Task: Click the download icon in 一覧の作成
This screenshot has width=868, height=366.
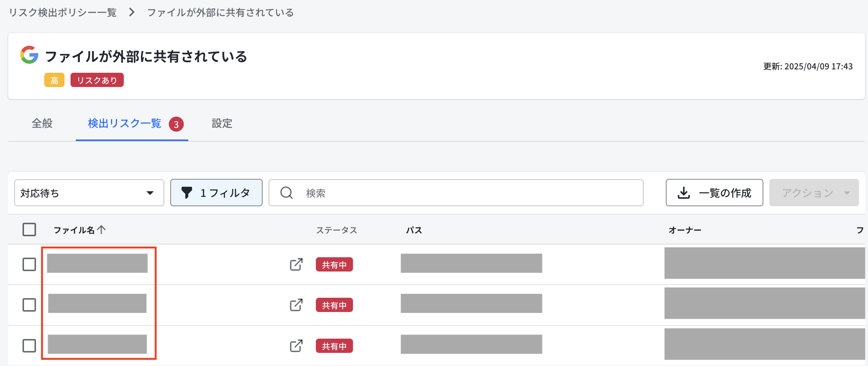Action: [684, 193]
